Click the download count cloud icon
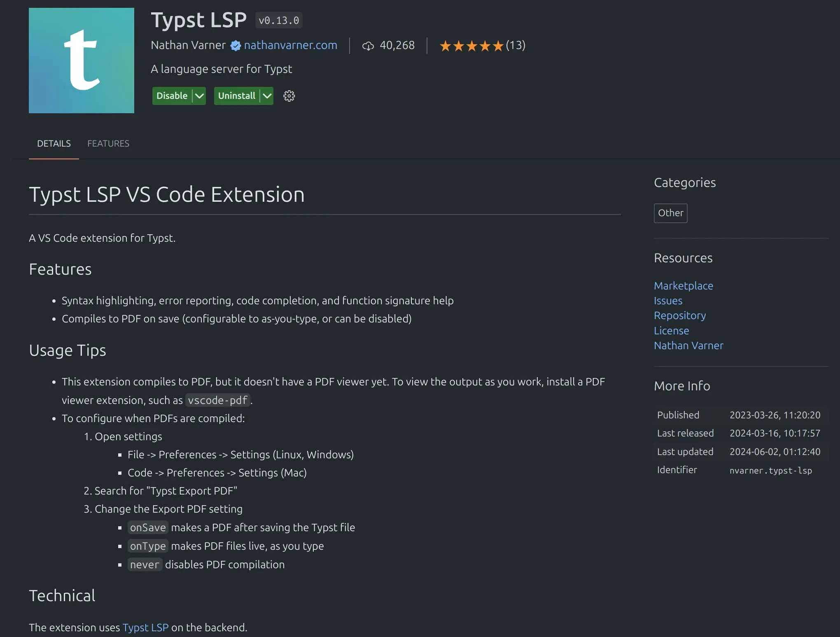840x637 pixels. pyautogui.click(x=368, y=46)
